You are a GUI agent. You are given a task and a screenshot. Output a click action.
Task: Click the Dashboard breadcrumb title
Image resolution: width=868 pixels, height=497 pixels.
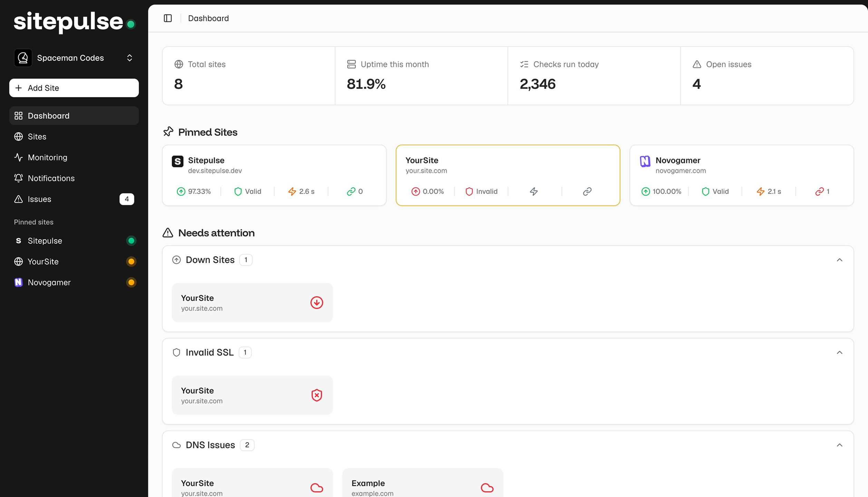click(x=208, y=18)
